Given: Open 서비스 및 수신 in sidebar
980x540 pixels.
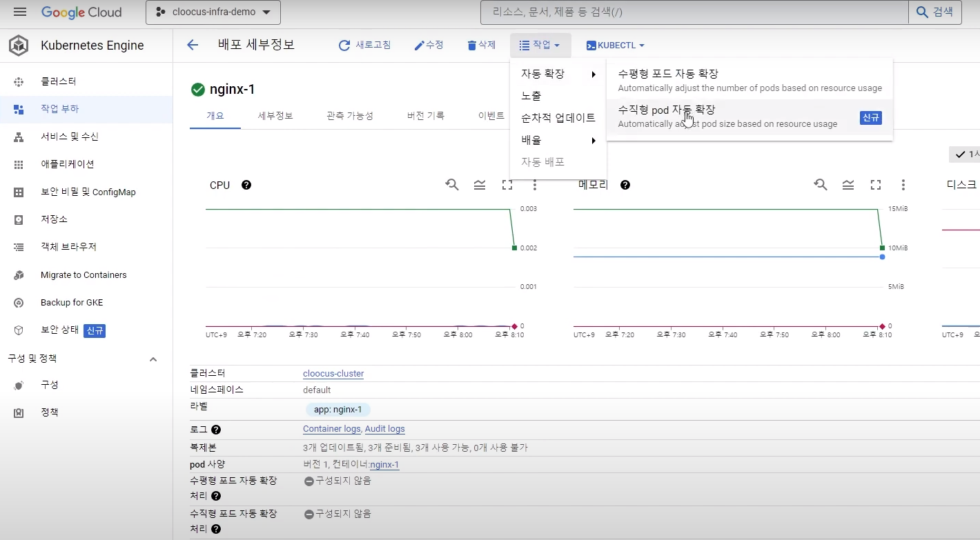Looking at the screenshot, I should 86,137.
